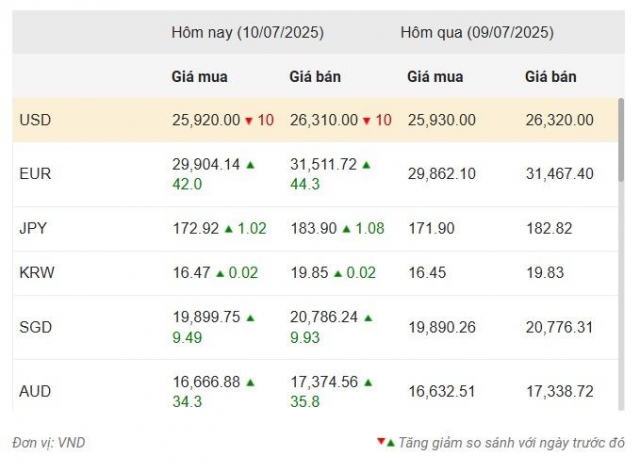Click the KRW currency label
Viewport: 640px width, 472px height.
(37, 273)
